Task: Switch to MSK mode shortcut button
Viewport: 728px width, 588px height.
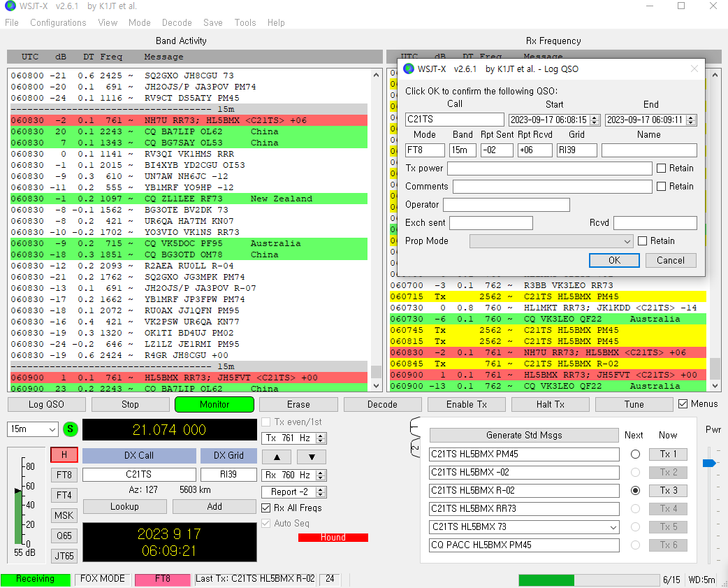Action: (64, 515)
